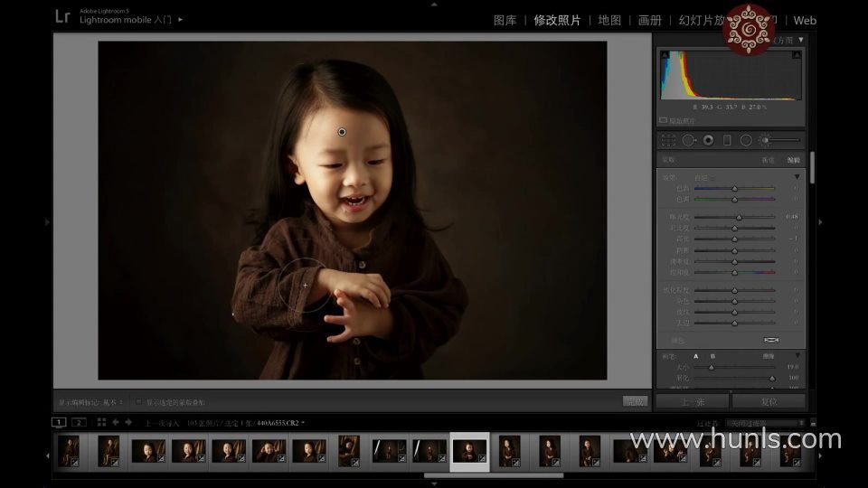Go forward with filmstrip right arrow

pyautogui.click(x=128, y=422)
